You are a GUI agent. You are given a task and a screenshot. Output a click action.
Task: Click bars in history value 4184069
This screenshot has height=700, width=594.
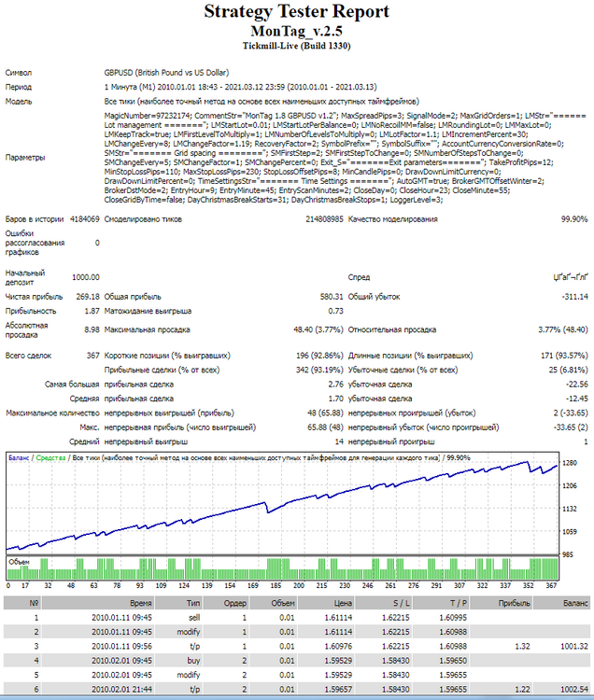(84, 219)
